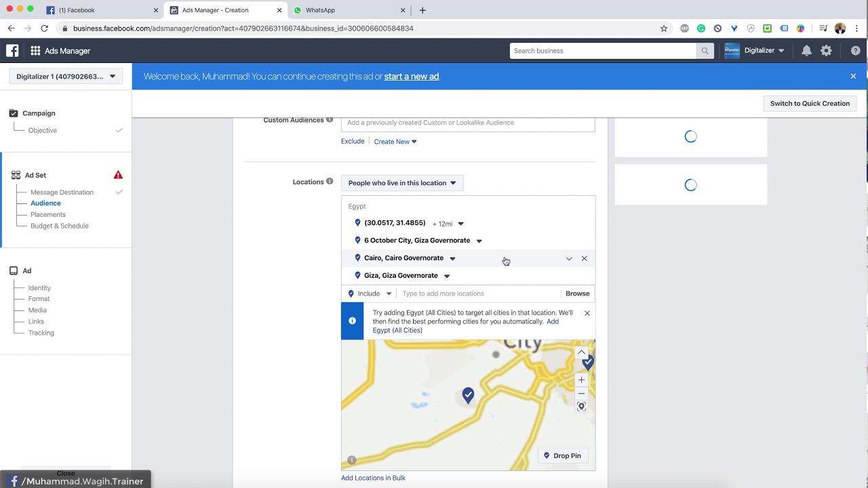868x488 pixels.
Task: Open the Chrome menu three dots
Action: [x=857, y=28]
